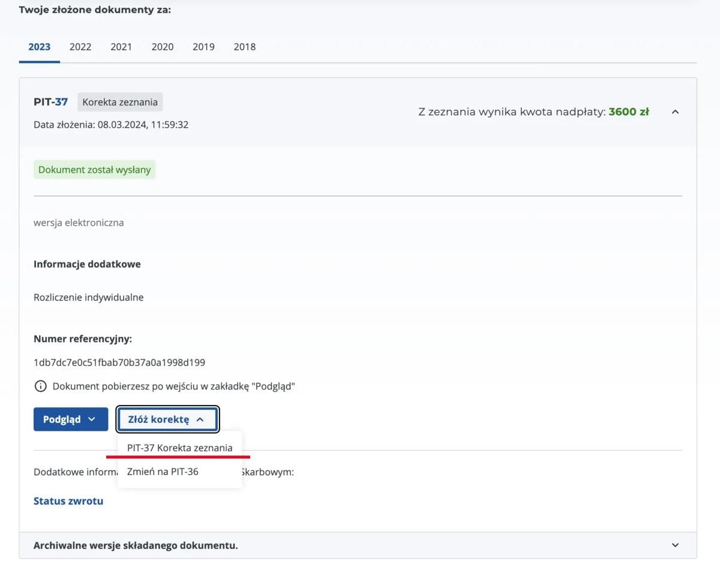Screen dimensions: 720x588
Task: Select the 2018 year tab
Action: (x=245, y=47)
